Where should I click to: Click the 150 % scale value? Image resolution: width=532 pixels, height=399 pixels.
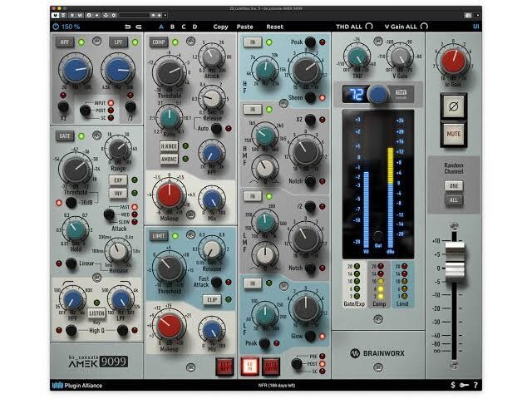click(x=71, y=27)
